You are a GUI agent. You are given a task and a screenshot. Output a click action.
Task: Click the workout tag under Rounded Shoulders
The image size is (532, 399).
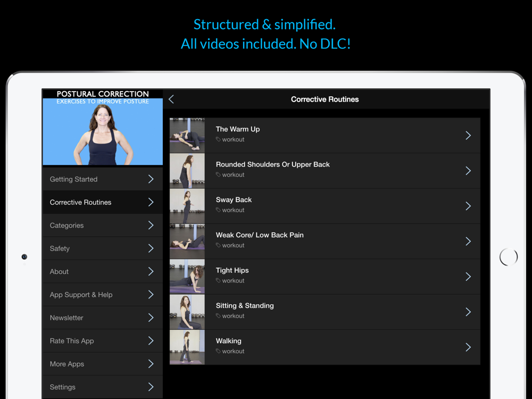coord(230,174)
